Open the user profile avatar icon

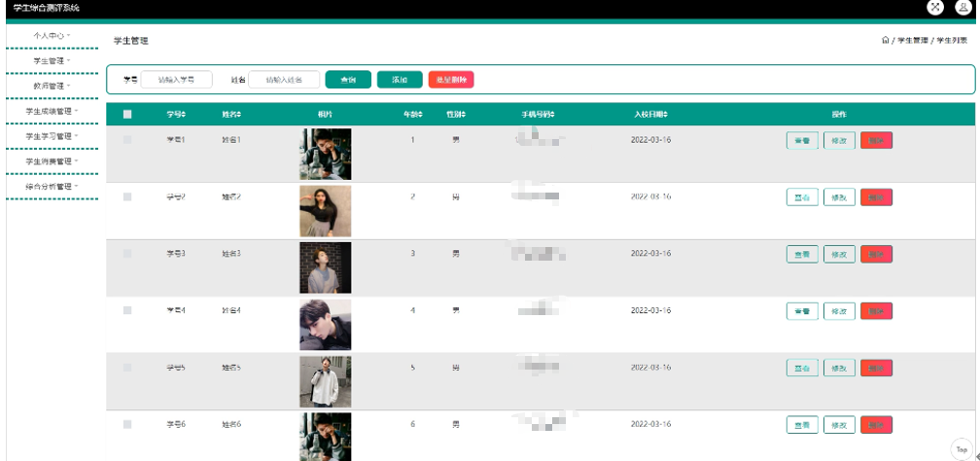[x=962, y=7]
